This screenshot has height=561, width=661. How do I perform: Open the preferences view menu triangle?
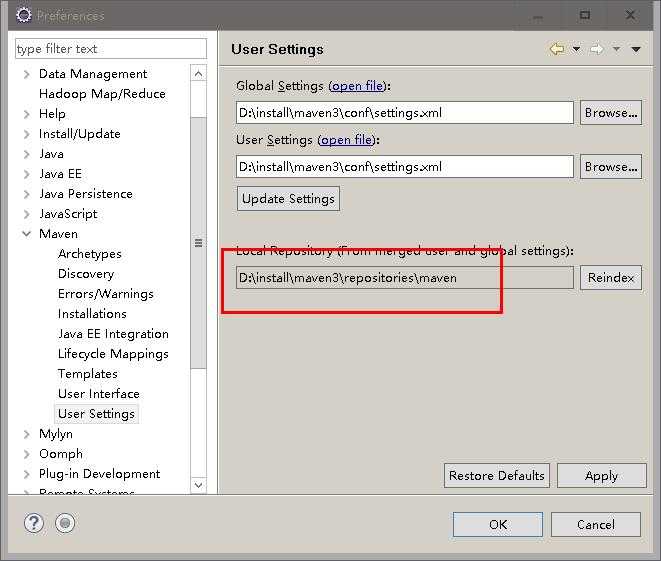636,50
